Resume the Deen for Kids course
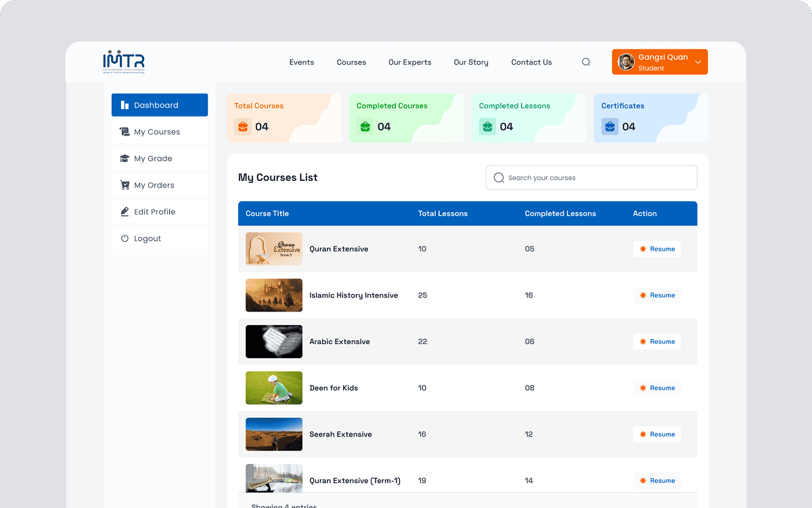Viewport: 812px width, 508px height. (x=656, y=387)
